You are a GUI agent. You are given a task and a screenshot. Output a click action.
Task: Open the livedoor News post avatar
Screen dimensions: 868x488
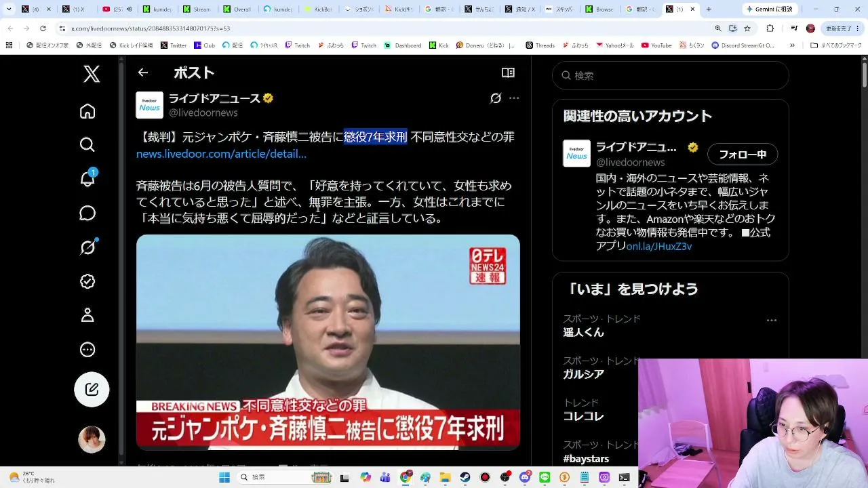pos(149,105)
